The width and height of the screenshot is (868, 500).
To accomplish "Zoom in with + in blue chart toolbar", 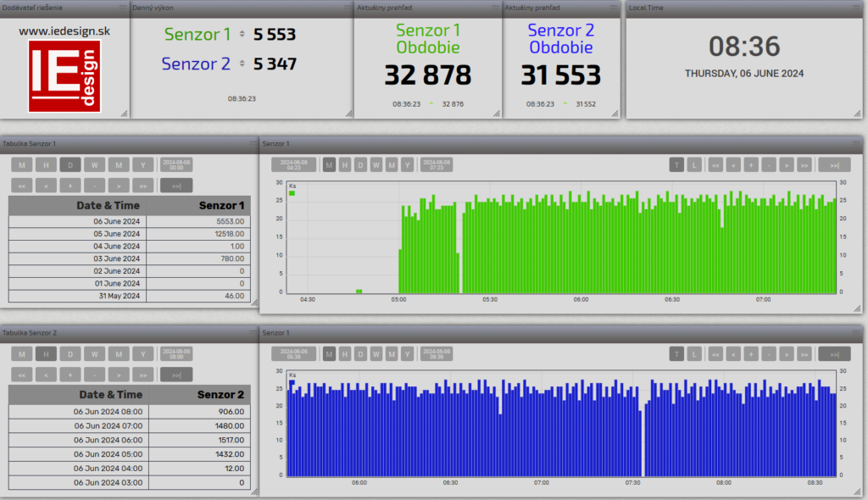I will (x=751, y=354).
